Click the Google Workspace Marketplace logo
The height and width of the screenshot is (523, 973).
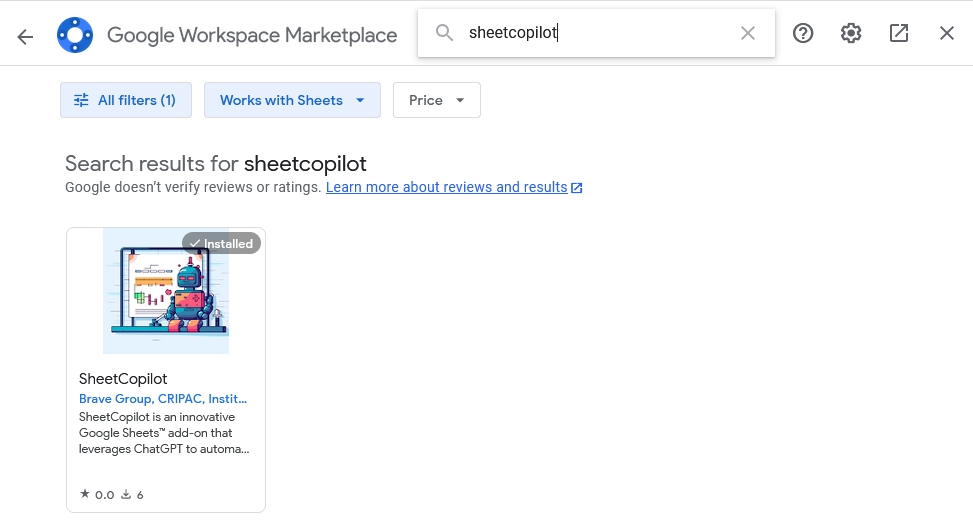75,35
